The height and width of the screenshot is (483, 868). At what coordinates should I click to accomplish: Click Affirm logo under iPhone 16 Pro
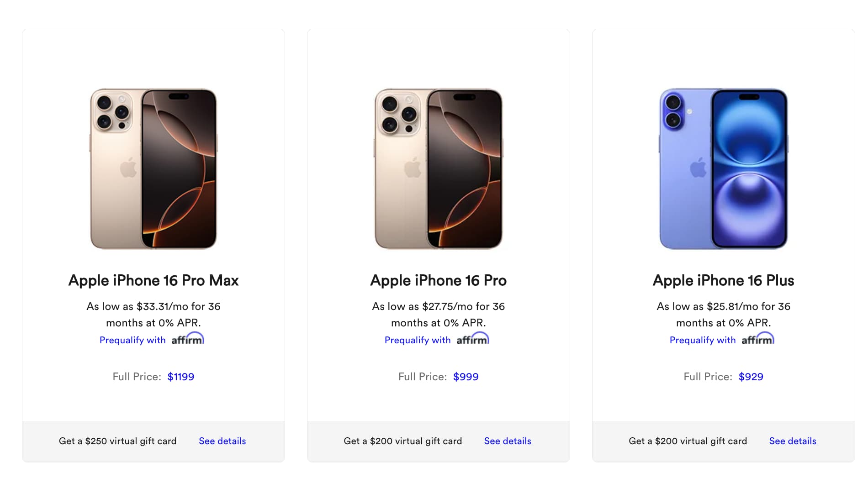473,339
